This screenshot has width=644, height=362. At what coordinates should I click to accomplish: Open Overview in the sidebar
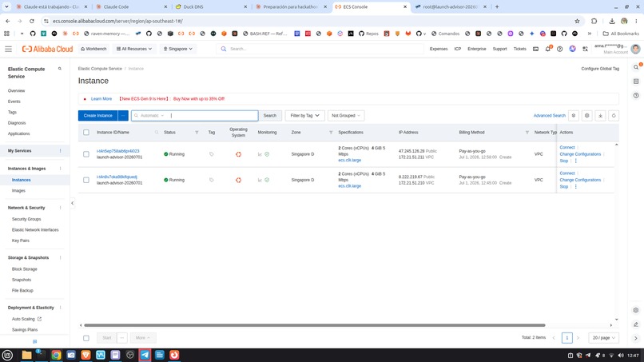tap(17, 91)
